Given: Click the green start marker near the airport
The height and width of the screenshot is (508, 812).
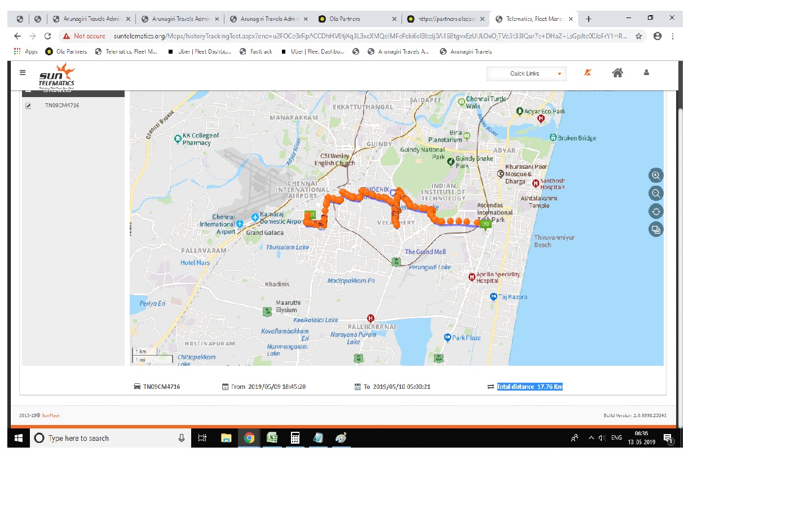Looking at the screenshot, I should [310, 216].
